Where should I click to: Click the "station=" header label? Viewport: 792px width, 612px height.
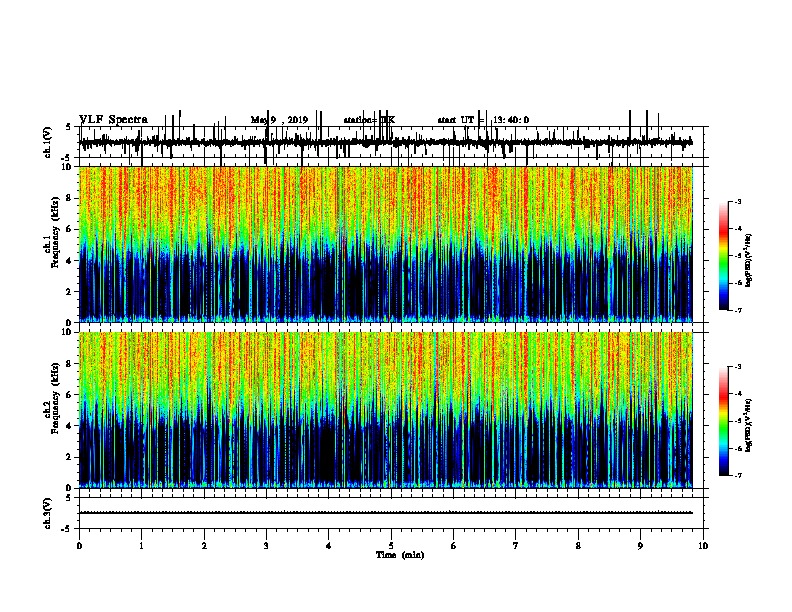(x=360, y=120)
